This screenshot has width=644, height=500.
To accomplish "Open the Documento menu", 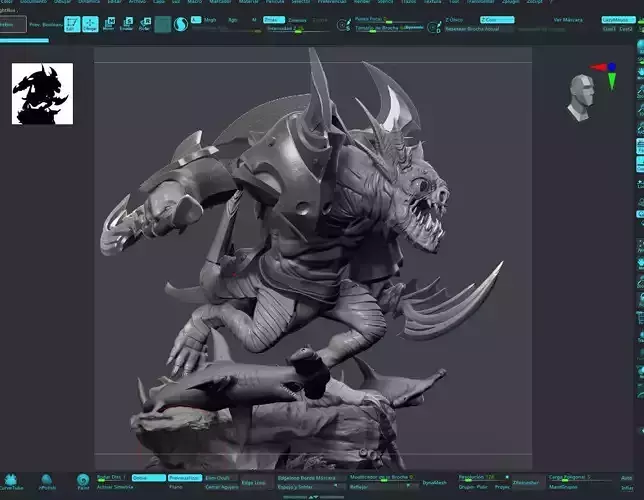I will [33, 2].
